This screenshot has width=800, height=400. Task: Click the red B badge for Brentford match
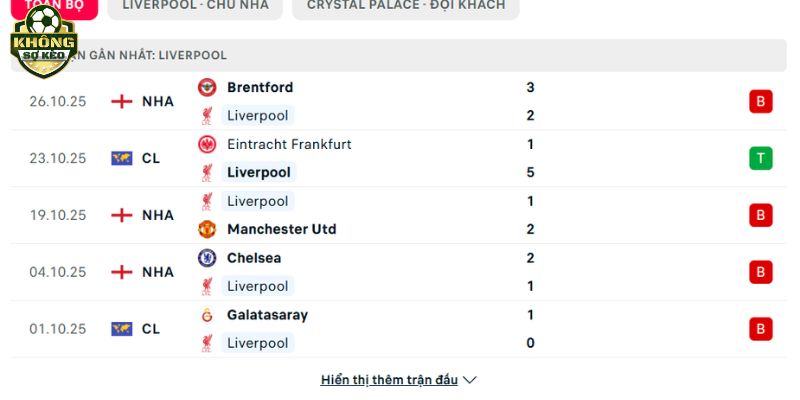[761, 101]
